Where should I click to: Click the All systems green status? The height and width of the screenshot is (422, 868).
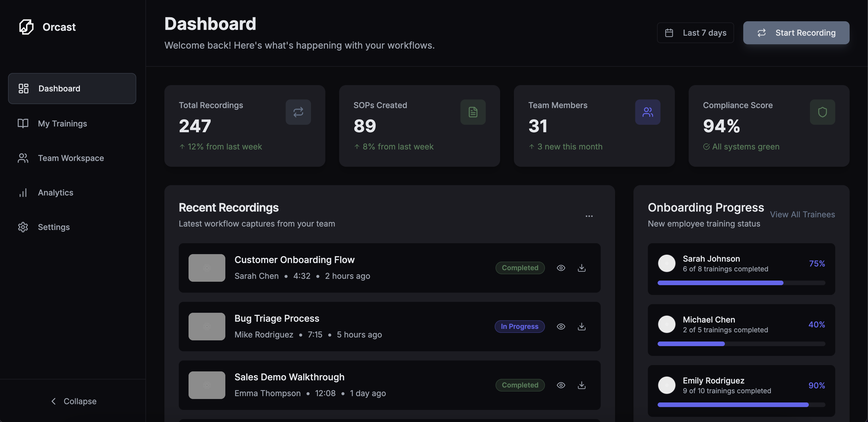pyautogui.click(x=741, y=147)
